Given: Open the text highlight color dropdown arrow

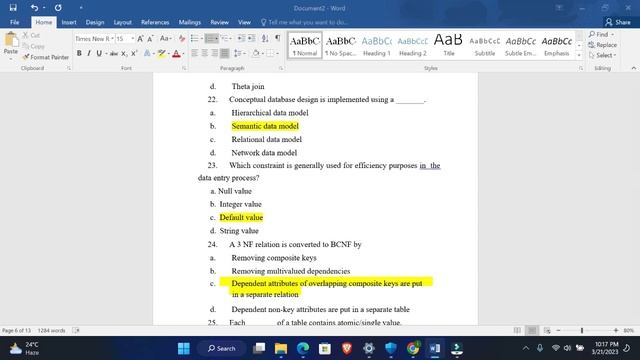Looking at the screenshot, I should [x=169, y=53].
